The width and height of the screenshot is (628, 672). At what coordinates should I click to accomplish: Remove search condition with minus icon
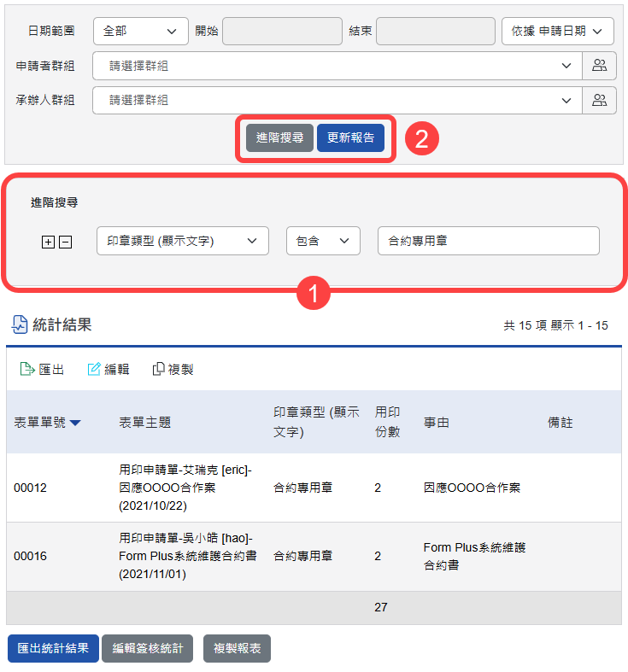point(65,243)
